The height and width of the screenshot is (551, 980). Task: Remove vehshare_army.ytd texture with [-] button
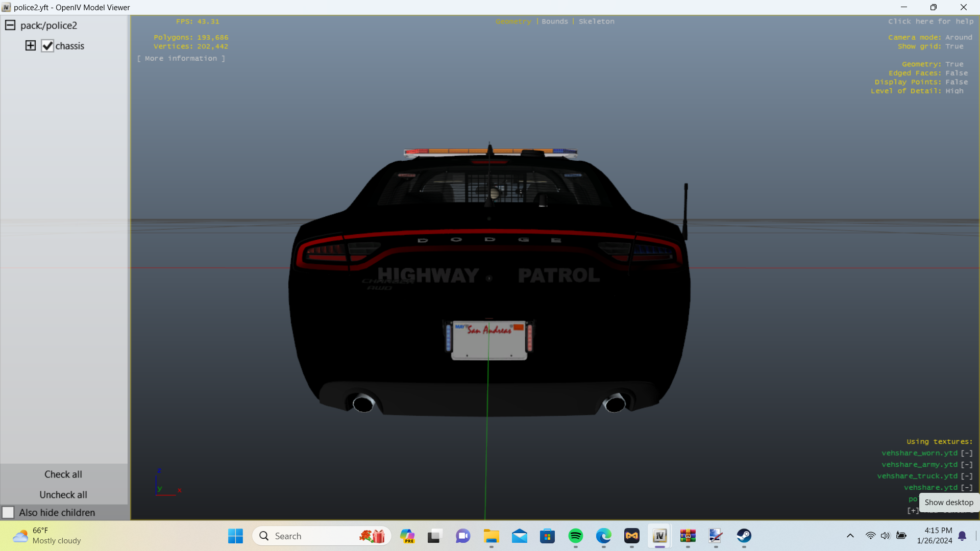[967, 465]
